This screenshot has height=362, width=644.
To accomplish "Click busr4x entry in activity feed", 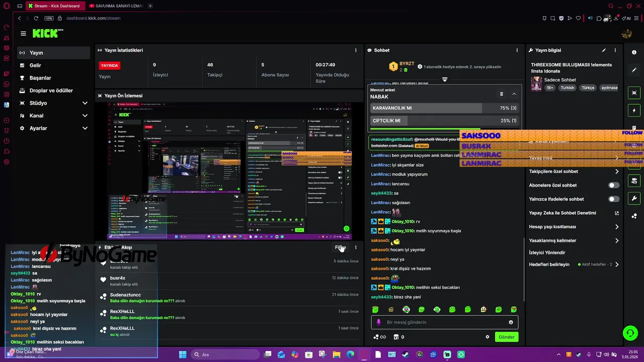I will [x=118, y=278].
